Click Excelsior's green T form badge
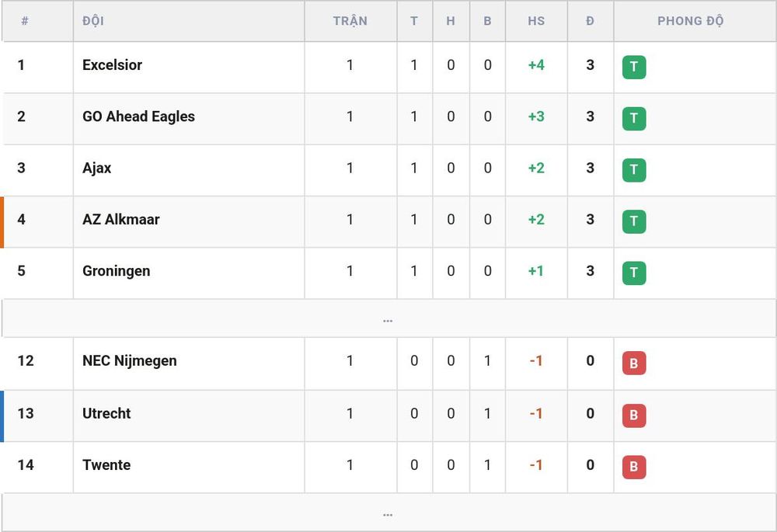The image size is (777, 532). [634, 67]
